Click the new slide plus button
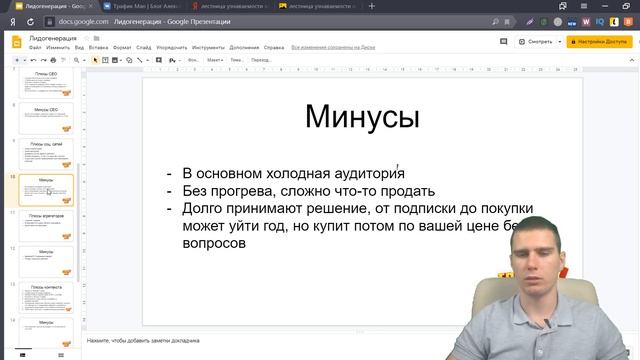 (17, 60)
